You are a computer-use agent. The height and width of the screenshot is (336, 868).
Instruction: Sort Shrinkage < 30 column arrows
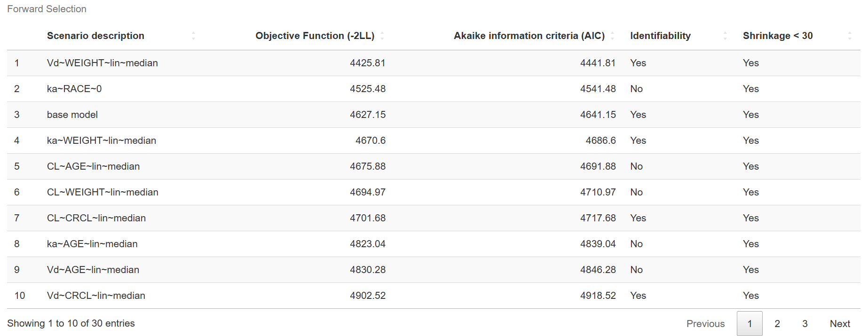tap(850, 36)
